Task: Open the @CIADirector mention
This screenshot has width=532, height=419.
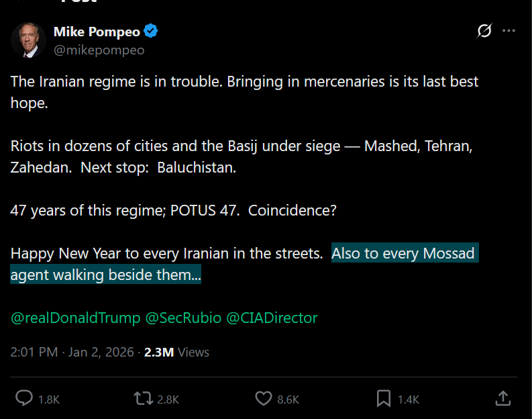Action: tap(272, 318)
